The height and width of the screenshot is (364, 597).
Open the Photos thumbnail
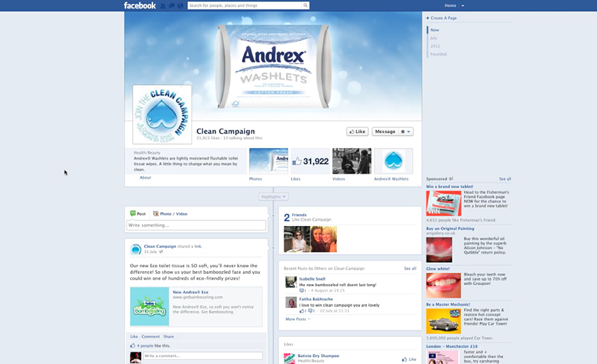click(x=269, y=161)
